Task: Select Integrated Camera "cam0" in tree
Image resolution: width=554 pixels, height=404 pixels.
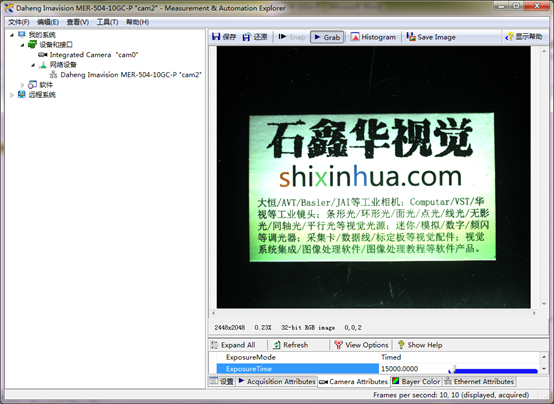Action: (x=94, y=55)
